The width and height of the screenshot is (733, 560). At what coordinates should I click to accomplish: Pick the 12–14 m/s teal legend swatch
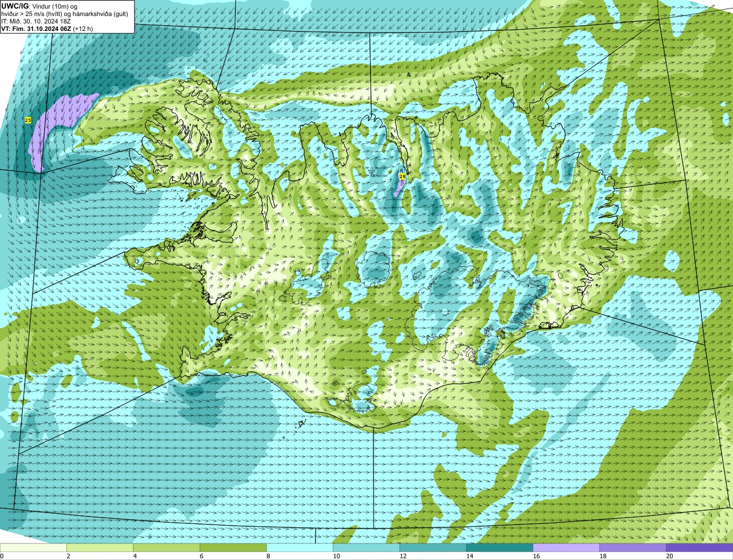click(x=433, y=547)
